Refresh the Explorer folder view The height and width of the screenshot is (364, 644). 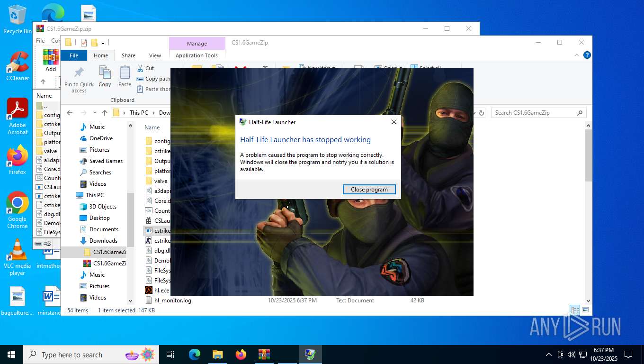(482, 113)
